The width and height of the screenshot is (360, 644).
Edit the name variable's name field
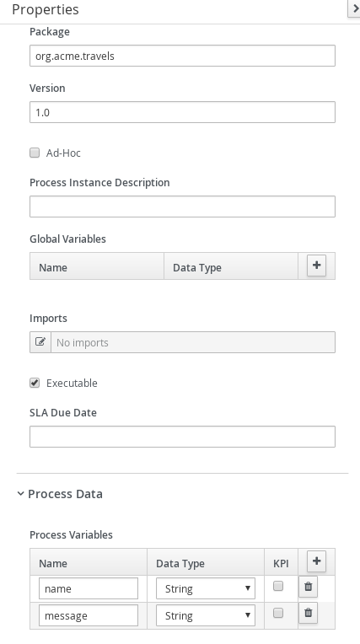coord(89,588)
